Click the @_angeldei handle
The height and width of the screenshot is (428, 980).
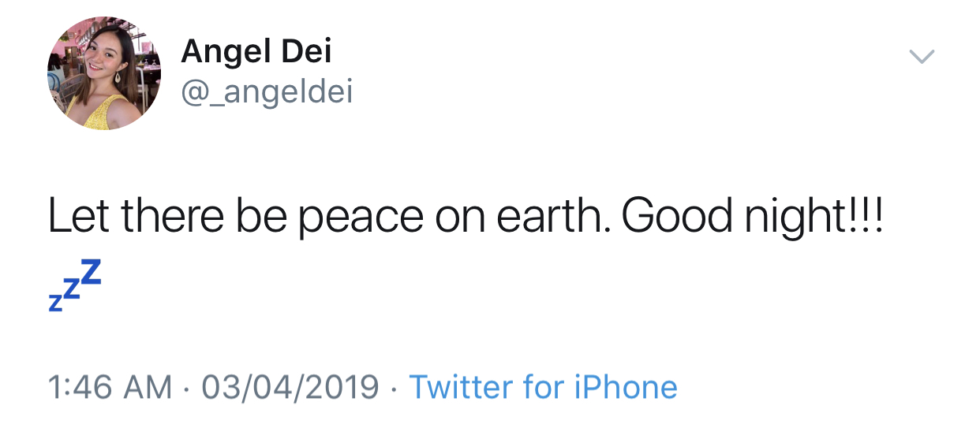pos(267,92)
